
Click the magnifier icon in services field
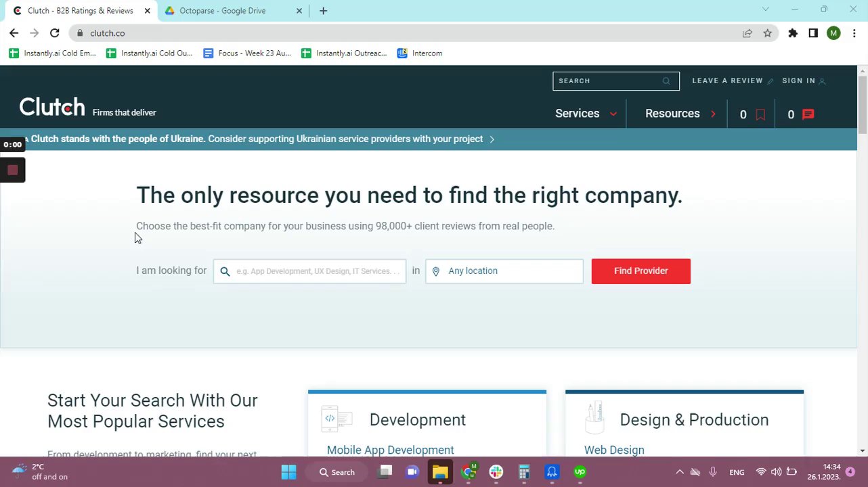point(225,271)
